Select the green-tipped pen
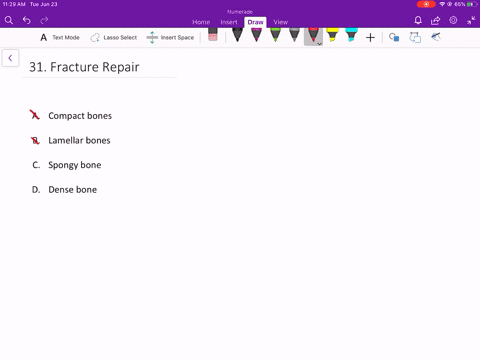 tap(275, 35)
